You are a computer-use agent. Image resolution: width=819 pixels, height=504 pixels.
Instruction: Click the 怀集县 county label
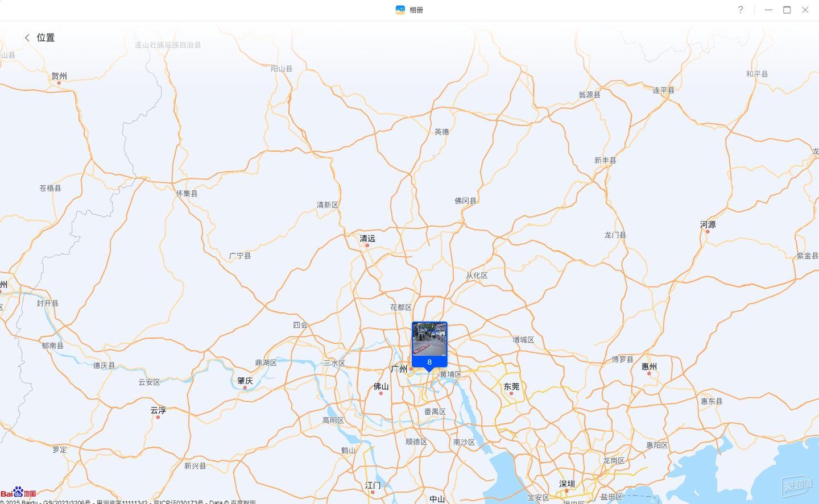coord(187,194)
